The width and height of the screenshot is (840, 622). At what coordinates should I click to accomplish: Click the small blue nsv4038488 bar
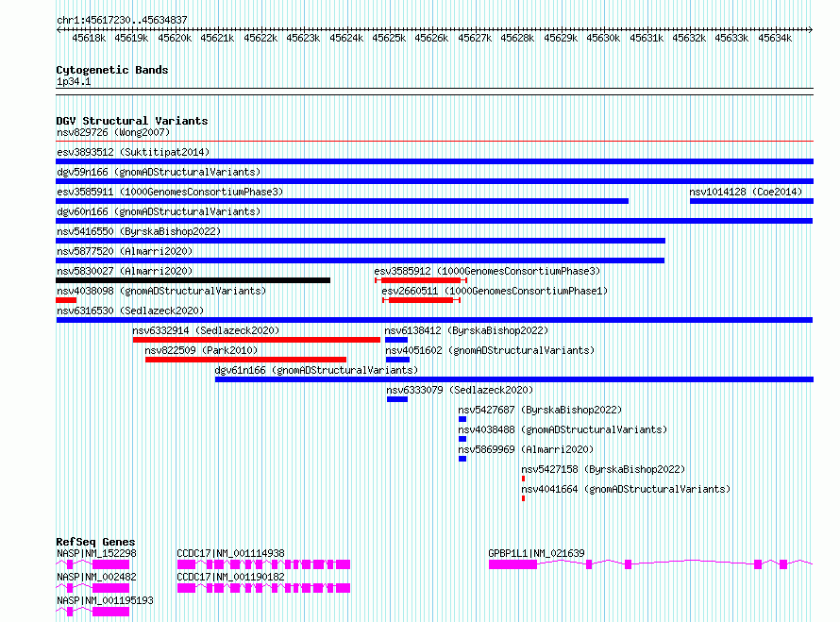pos(462,439)
